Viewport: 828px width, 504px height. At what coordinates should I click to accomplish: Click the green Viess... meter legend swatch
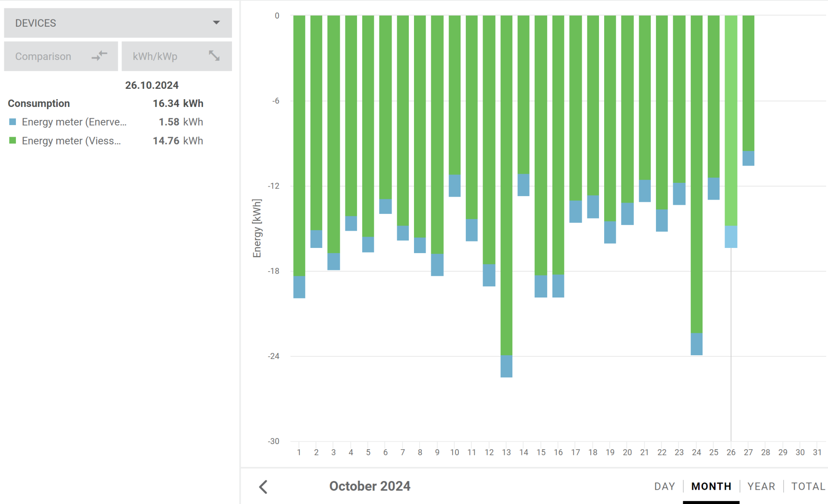click(x=13, y=141)
